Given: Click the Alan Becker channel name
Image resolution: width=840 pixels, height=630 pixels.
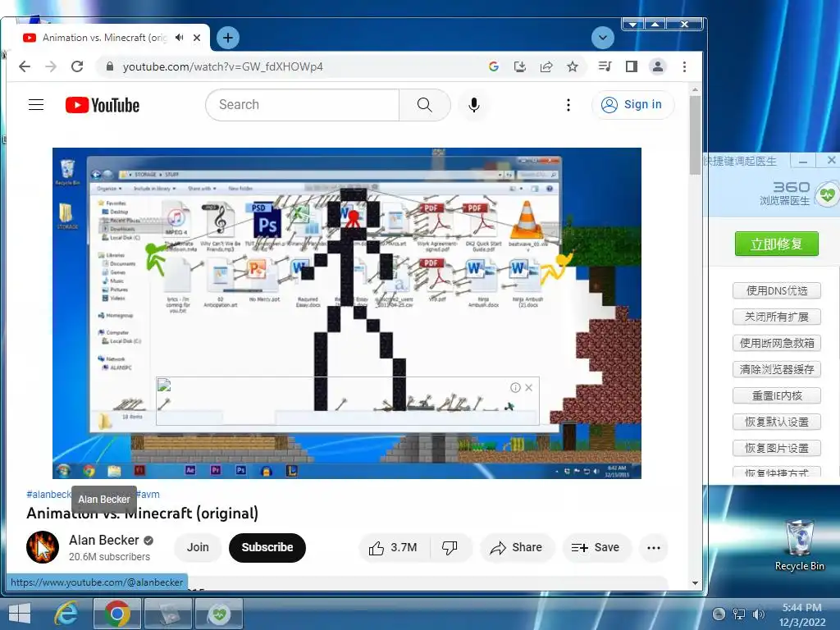Looking at the screenshot, I should [x=104, y=540].
